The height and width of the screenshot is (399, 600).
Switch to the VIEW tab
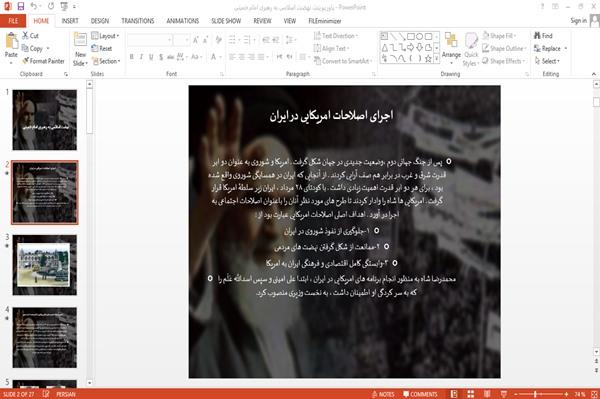[290, 21]
